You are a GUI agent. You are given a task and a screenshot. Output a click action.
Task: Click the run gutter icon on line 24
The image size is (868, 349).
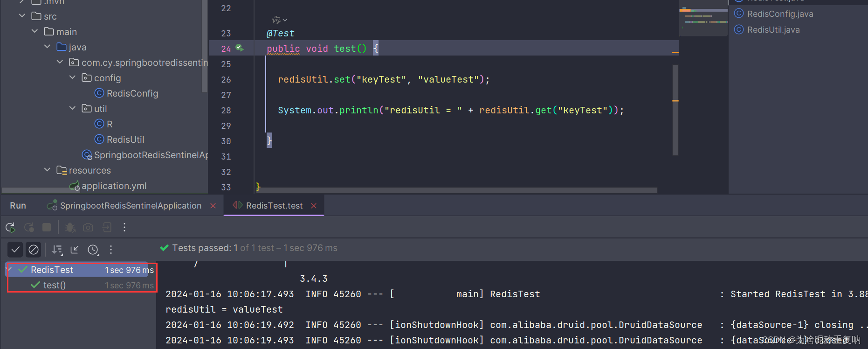(240, 48)
